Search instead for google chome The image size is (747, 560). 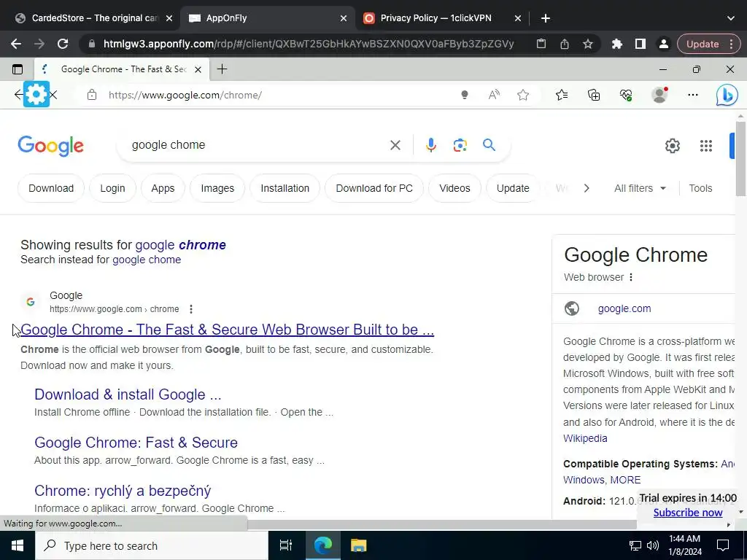(146, 260)
